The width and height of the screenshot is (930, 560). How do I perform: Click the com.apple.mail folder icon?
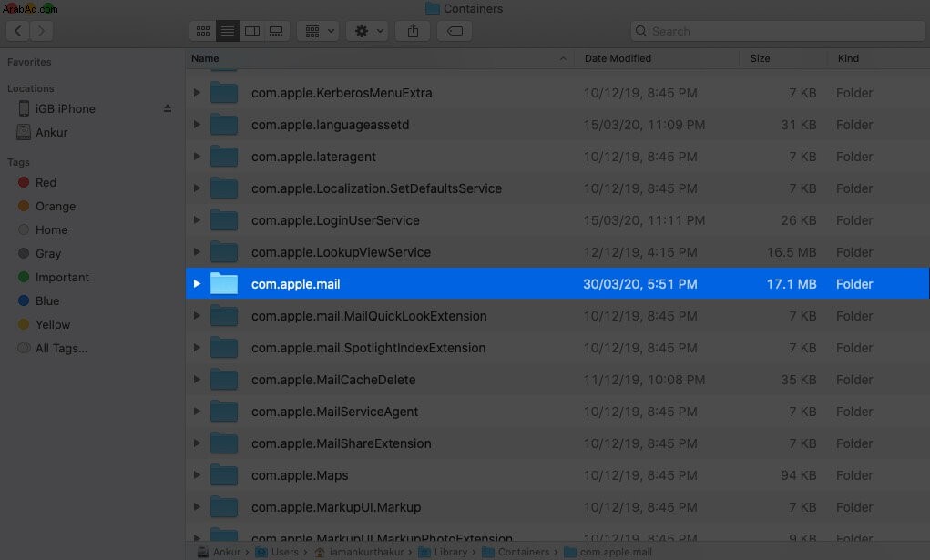point(224,284)
